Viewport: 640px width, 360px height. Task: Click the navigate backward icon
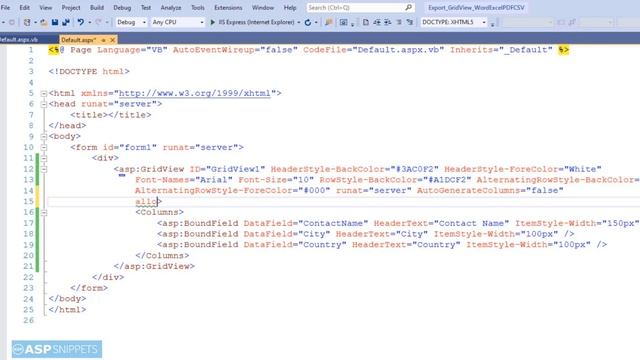click(3, 22)
